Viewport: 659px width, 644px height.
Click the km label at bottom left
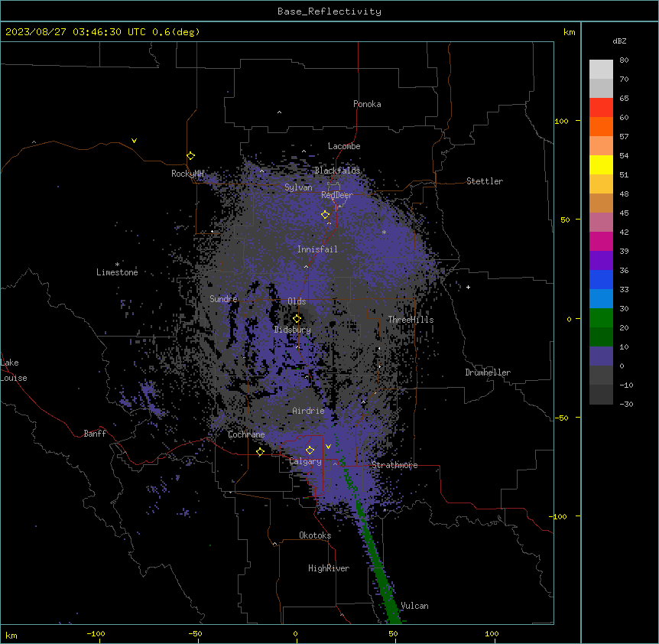[11, 635]
